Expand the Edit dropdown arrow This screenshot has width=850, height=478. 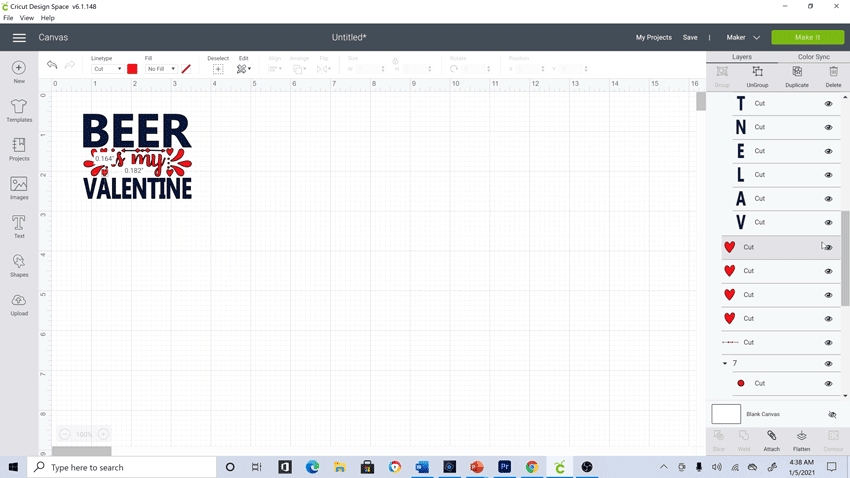(249, 69)
